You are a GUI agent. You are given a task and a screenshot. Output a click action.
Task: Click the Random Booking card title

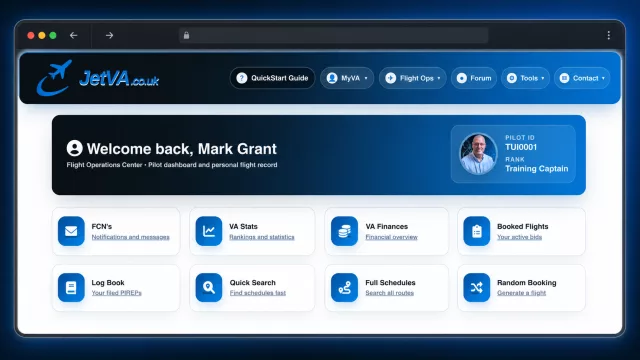pyautogui.click(x=527, y=282)
